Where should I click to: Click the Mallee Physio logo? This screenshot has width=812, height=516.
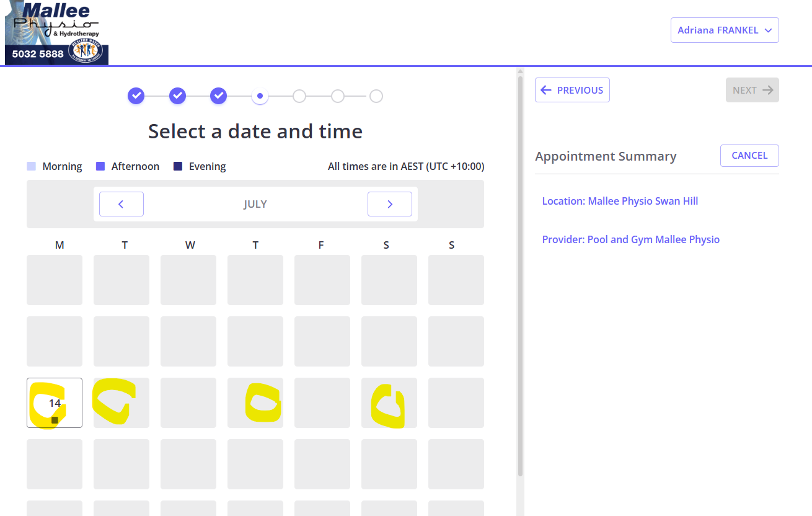[56, 32]
